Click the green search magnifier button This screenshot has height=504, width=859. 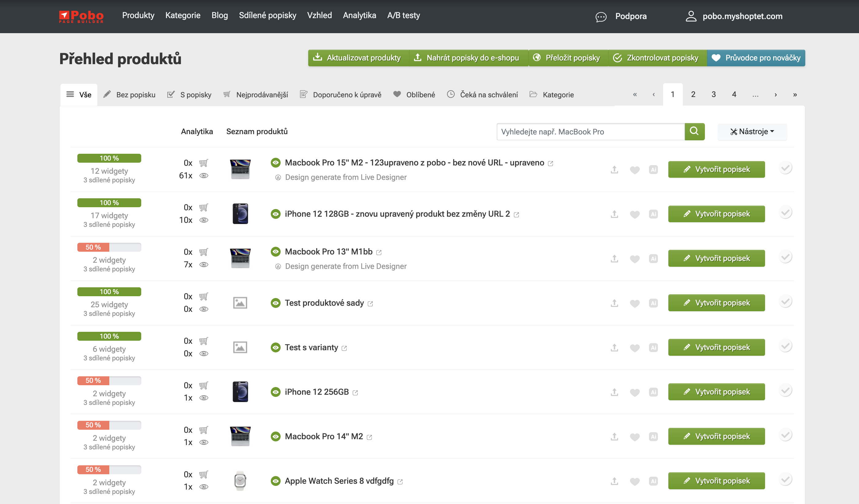point(694,132)
